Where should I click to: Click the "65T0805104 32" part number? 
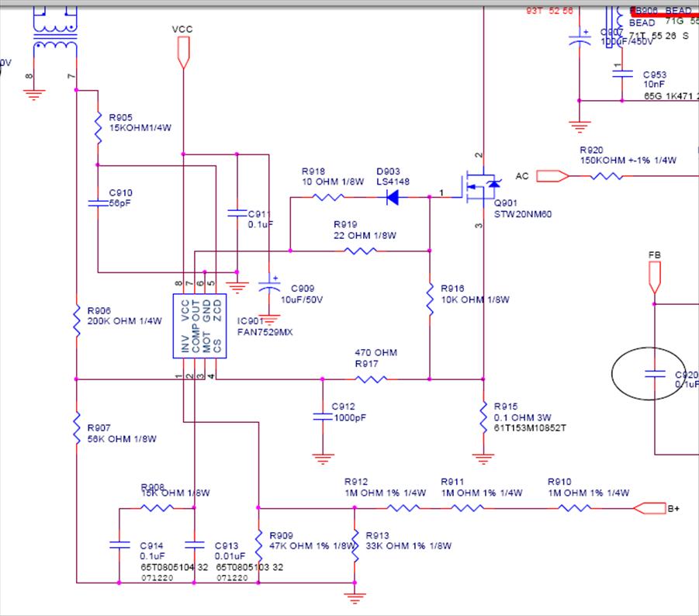click(x=175, y=567)
